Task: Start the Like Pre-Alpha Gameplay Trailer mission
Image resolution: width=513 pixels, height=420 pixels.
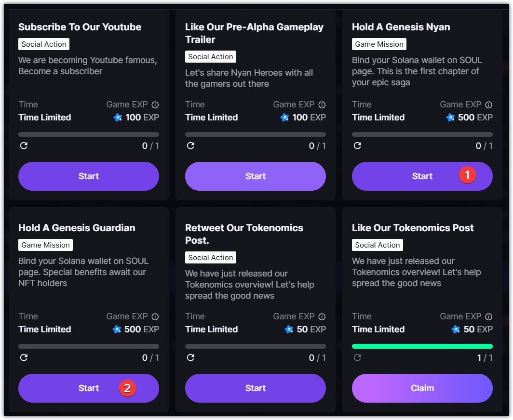Action: pyautogui.click(x=256, y=176)
